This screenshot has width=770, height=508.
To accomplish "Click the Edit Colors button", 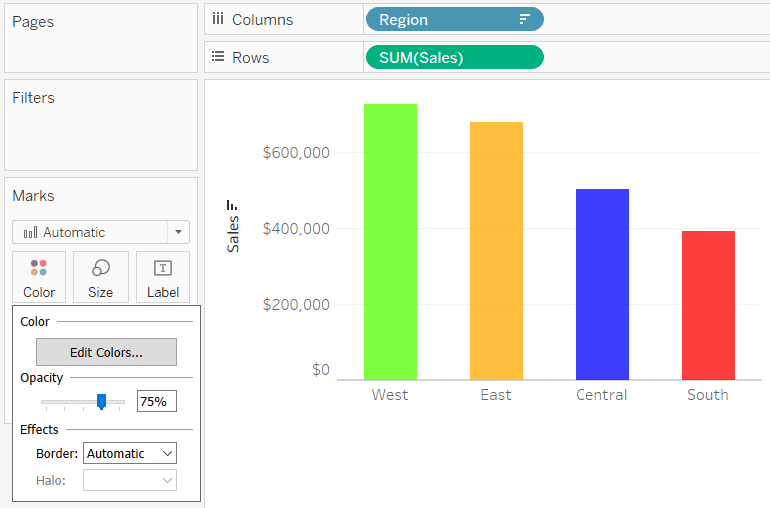I will pyautogui.click(x=106, y=352).
